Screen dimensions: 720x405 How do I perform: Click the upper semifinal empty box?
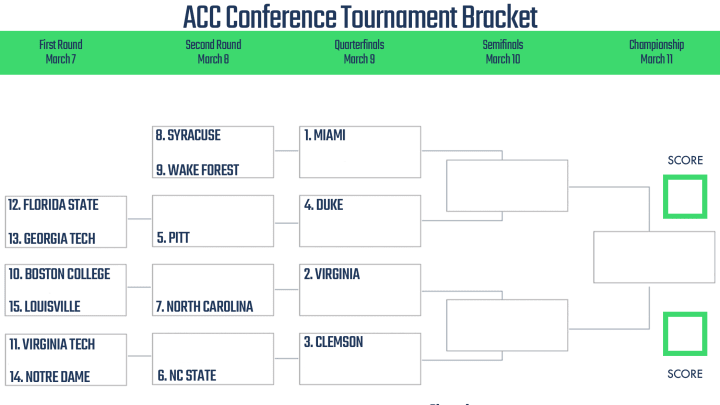[507, 186]
